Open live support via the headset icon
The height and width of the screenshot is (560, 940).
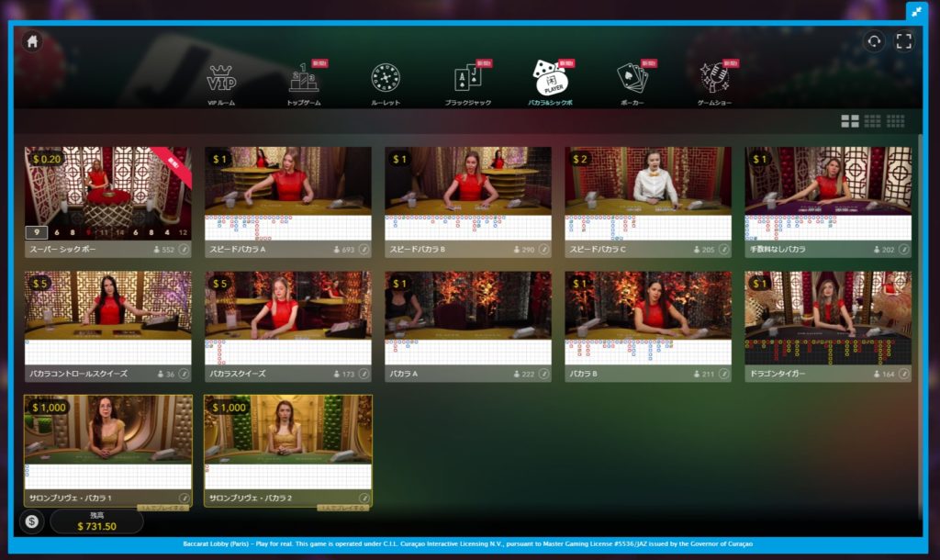[x=874, y=41]
